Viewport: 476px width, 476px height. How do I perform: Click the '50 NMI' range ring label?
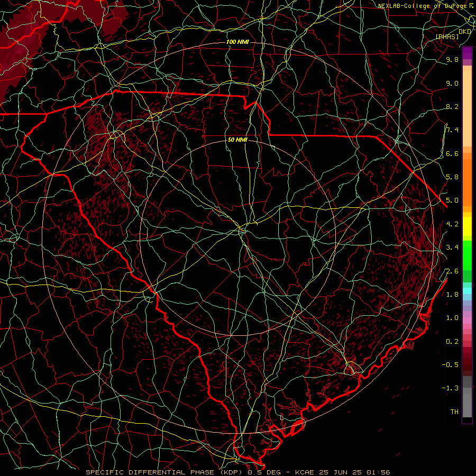237,140
